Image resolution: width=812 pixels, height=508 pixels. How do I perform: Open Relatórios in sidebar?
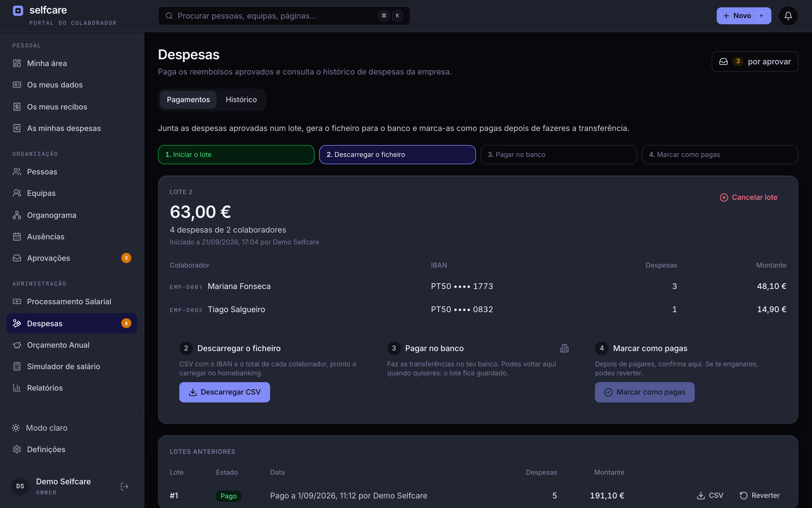tap(72, 388)
